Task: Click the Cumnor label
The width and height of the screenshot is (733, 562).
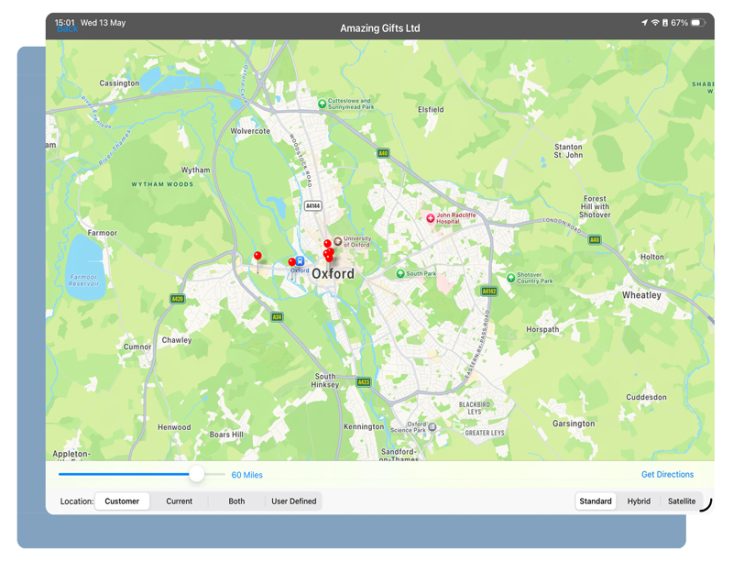Action: 137,346
